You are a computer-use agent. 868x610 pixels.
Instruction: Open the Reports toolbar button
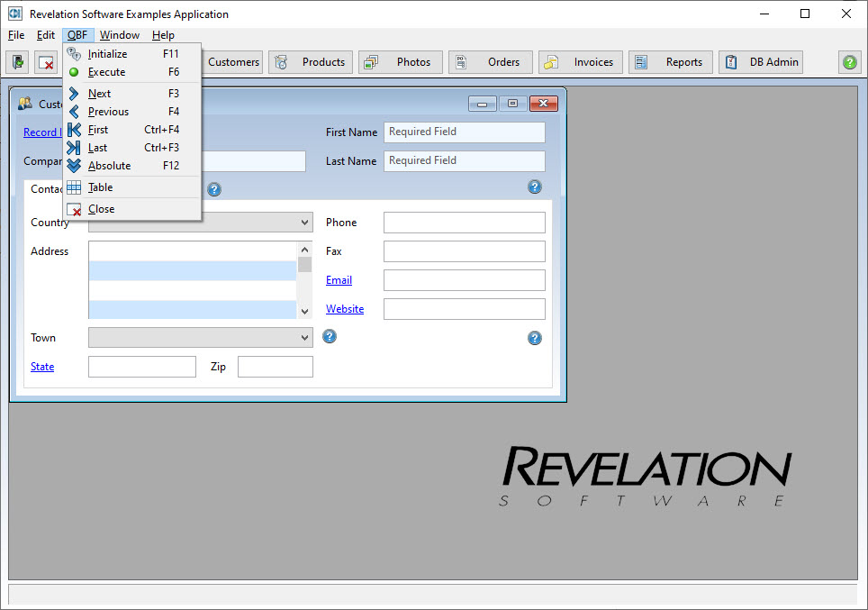(x=671, y=62)
